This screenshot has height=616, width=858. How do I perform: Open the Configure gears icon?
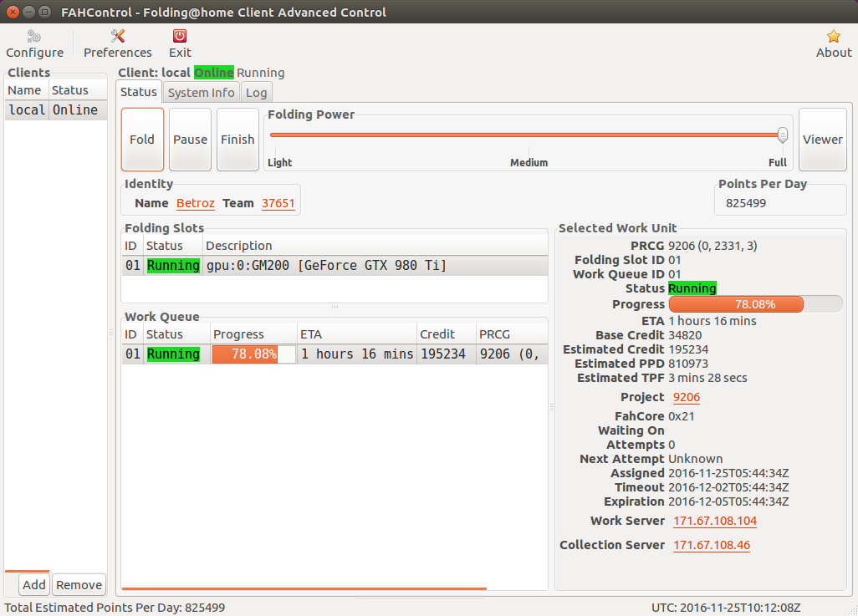(x=34, y=36)
